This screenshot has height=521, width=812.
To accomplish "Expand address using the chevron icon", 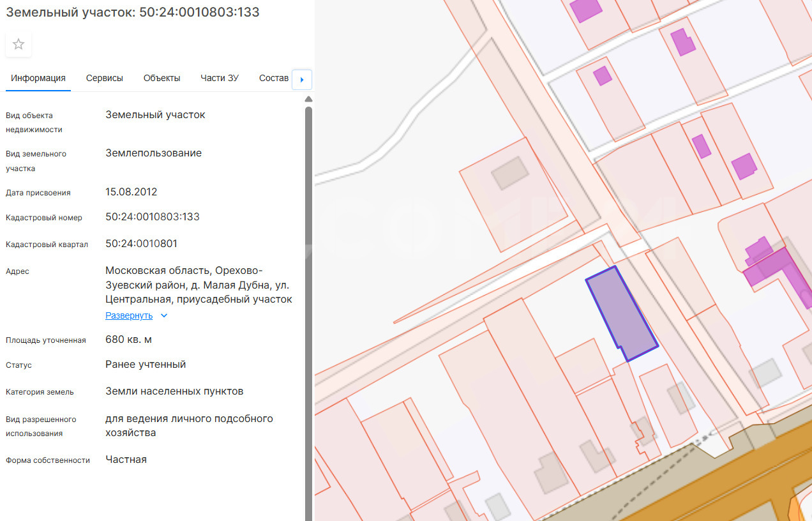I will [x=164, y=315].
